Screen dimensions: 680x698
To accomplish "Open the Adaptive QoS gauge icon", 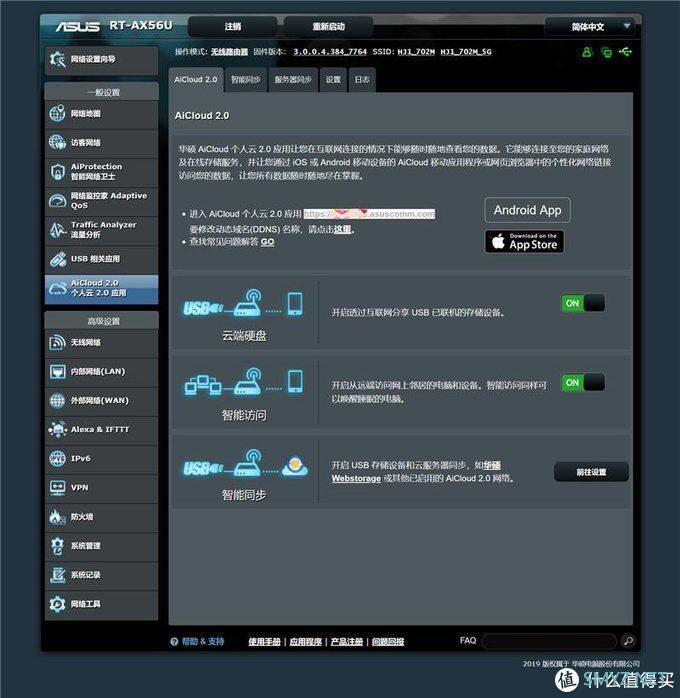I will (57, 201).
